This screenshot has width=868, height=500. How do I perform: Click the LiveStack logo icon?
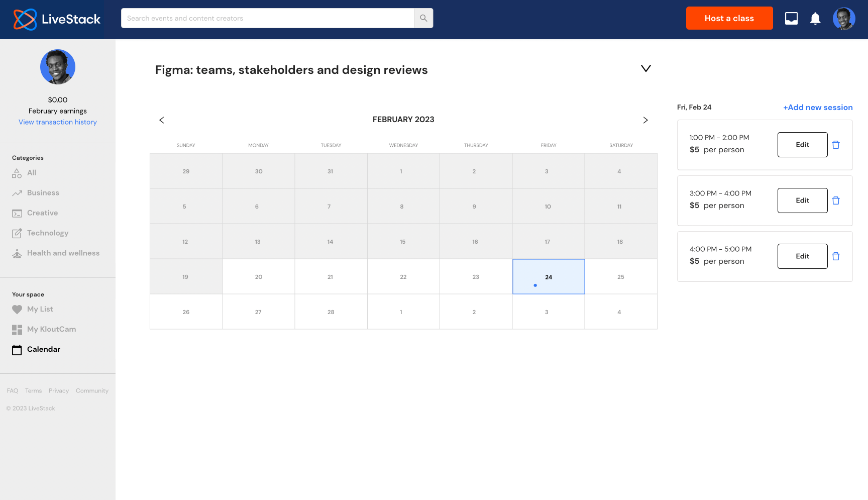click(x=25, y=20)
